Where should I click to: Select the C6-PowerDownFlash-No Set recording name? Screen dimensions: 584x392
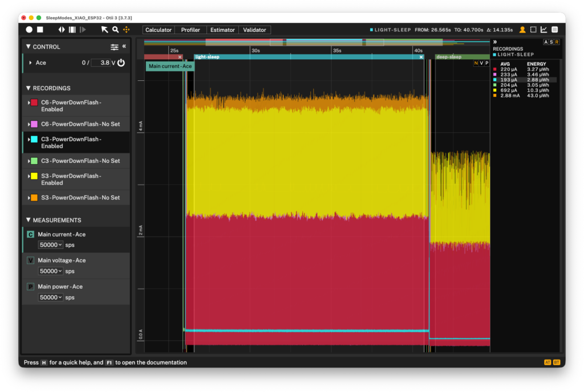[80, 124]
